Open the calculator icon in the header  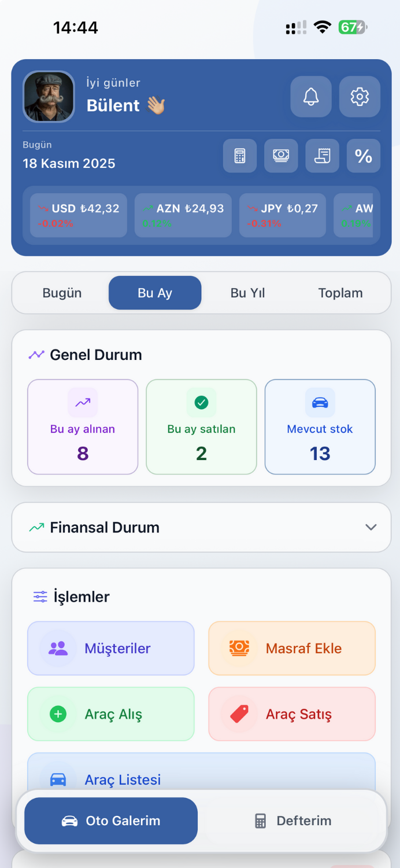coord(239,156)
